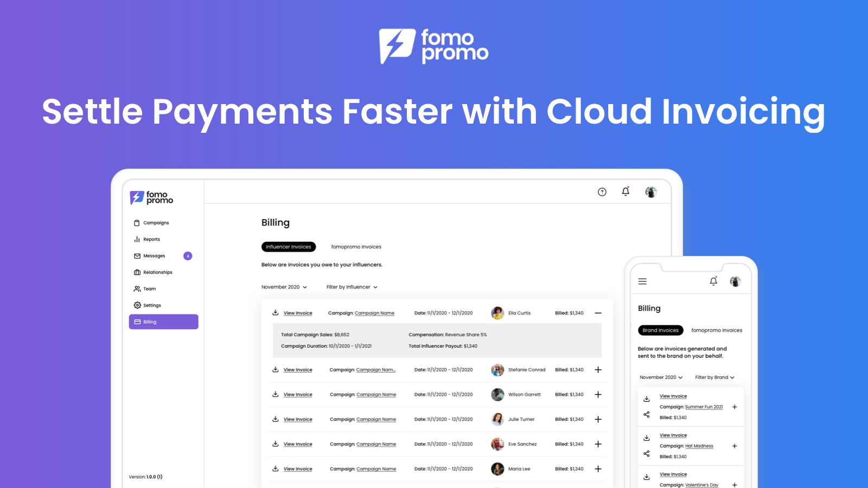Download Maria Lee invoice via download icon

point(275,468)
